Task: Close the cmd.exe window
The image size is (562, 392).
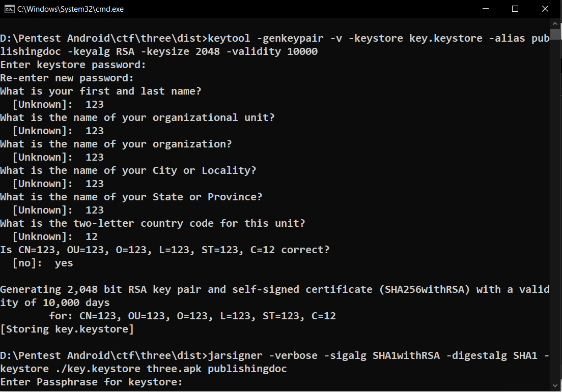Action: pyautogui.click(x=546, y=9)
